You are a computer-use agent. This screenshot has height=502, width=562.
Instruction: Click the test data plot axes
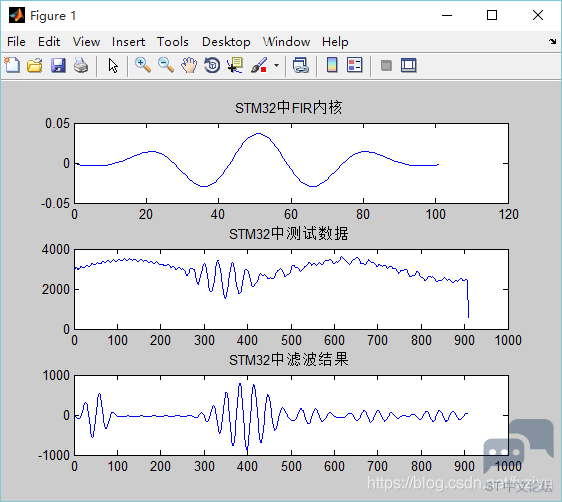291,289
